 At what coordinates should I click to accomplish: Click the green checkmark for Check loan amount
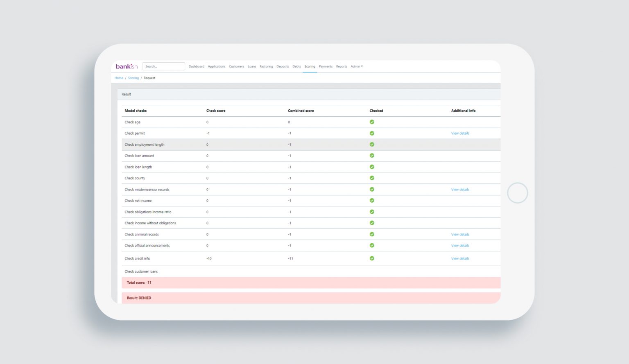pos(372,156)
